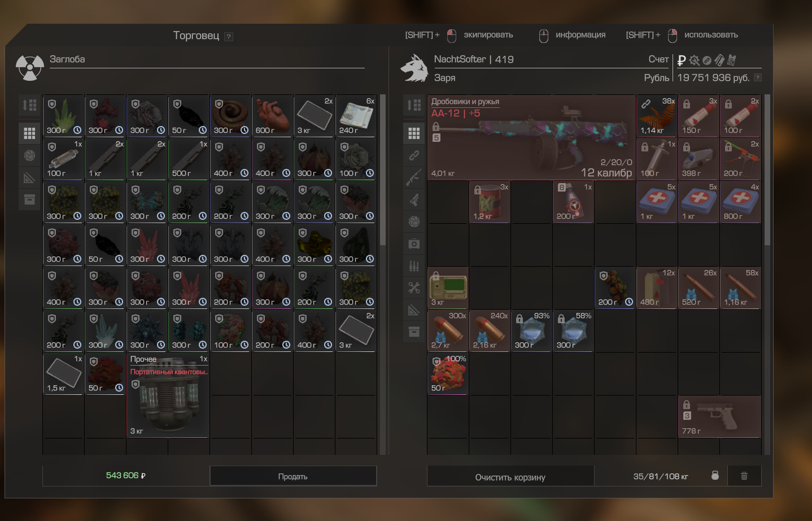The image size is (812, 521).
Task: Select the banknotes stack 6x 240 г
Action: [x=356, y=116]
